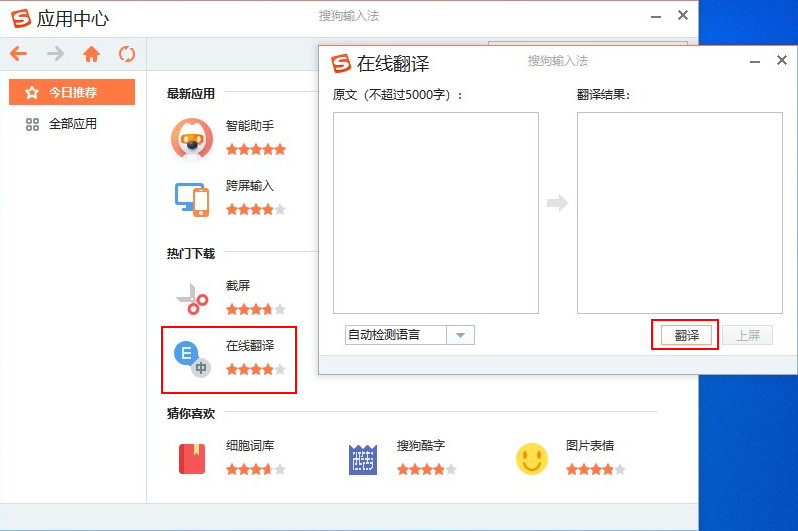Screen dimensions: 798x531
Task: Click the grid icon beside 全部应用
Action: tap(32, 124)
